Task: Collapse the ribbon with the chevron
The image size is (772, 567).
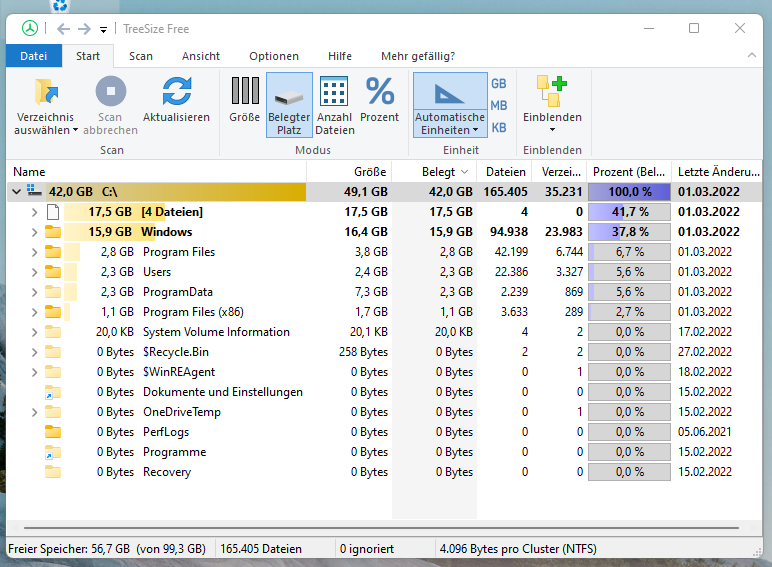Action: (751, 55)
